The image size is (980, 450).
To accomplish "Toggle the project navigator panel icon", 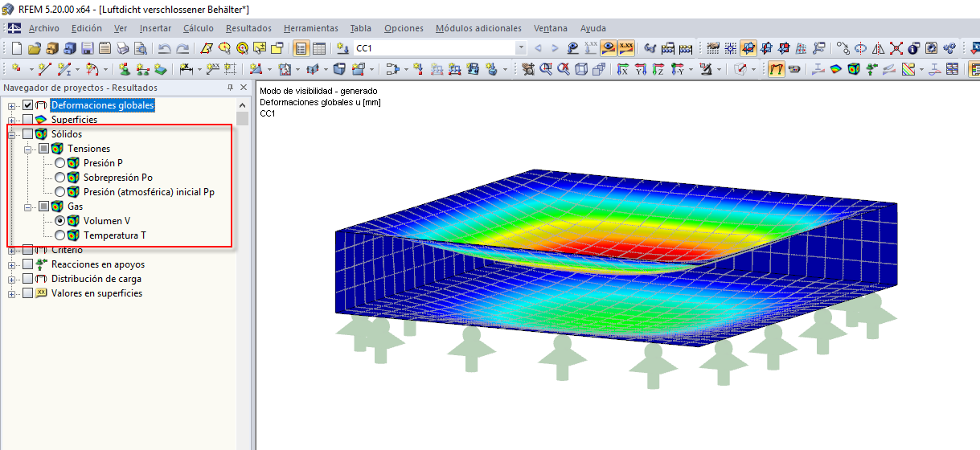I will [x=301, y=48].
